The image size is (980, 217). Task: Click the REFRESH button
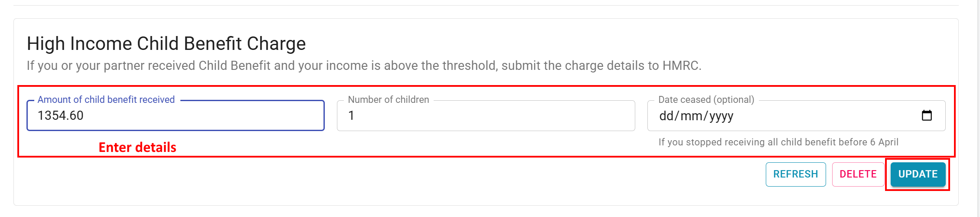(796, 174)
